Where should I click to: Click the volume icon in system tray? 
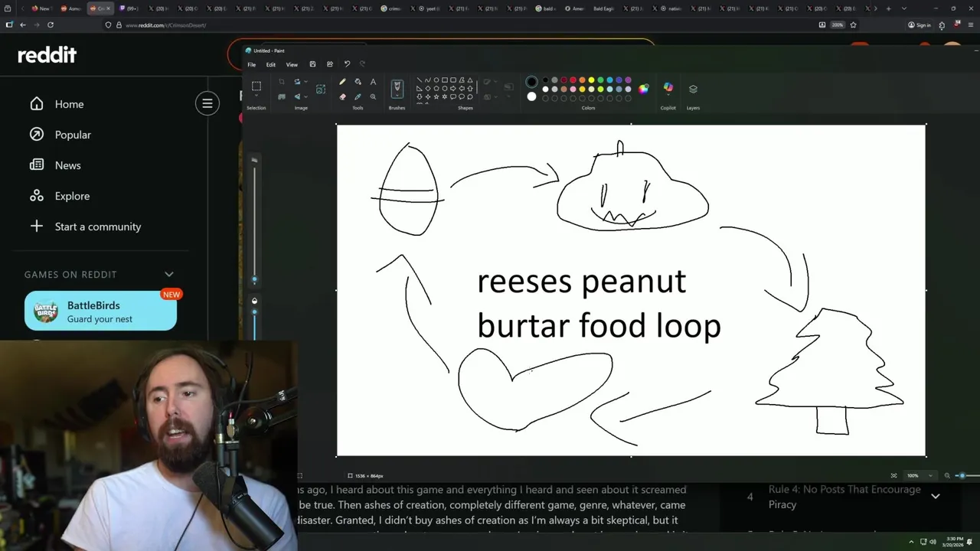coord(932,542)
